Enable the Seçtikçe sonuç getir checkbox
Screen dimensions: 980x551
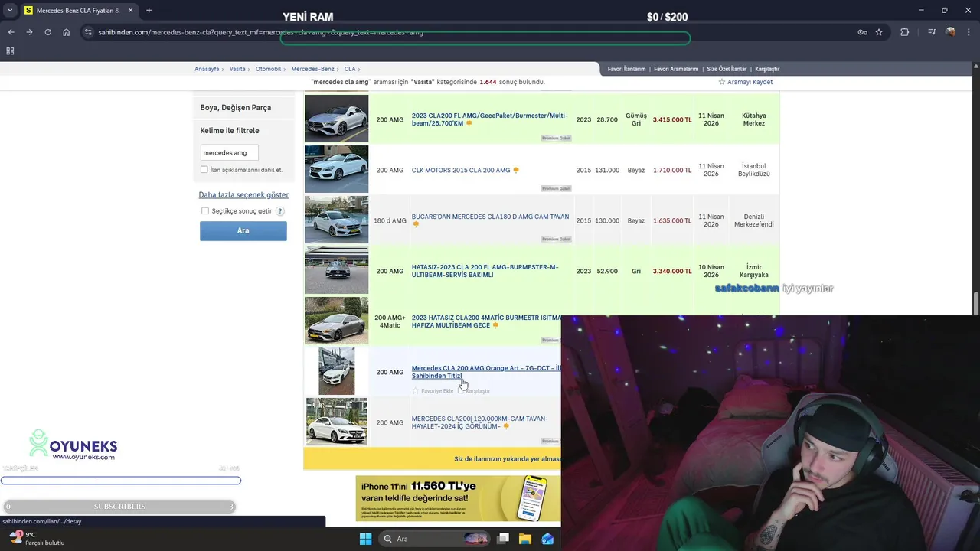(x=205, y=211)
